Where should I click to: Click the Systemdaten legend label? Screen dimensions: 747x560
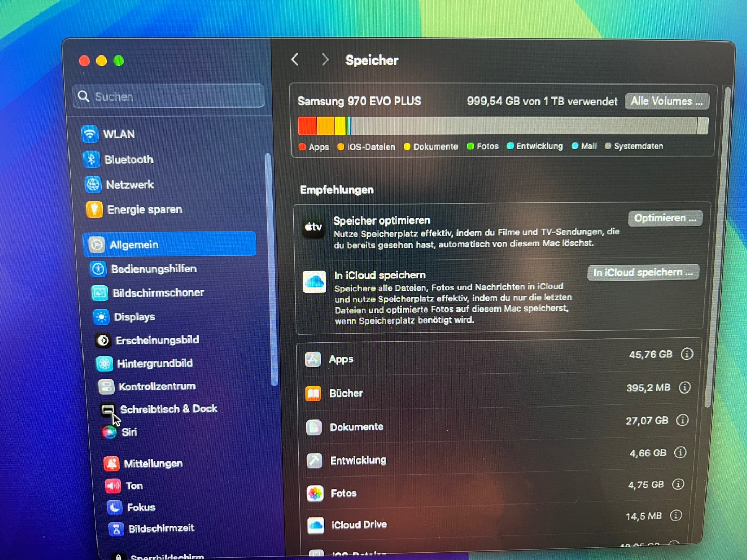[x=639, y=146]
